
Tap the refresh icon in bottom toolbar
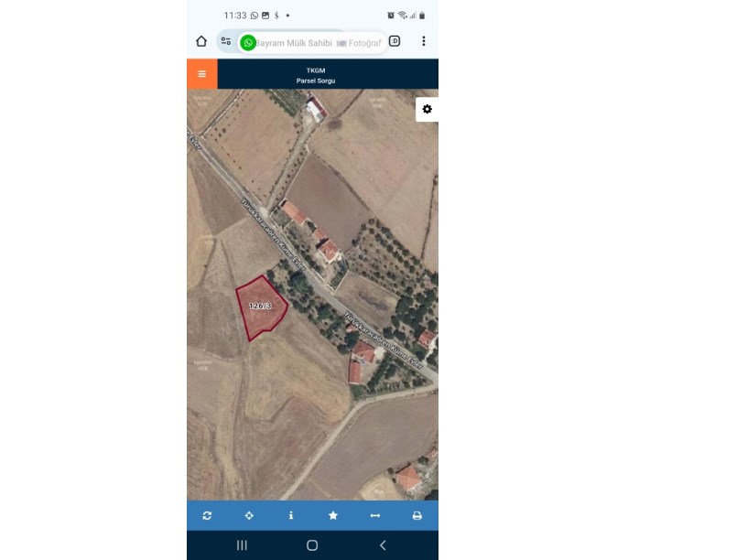pos(207,516)
